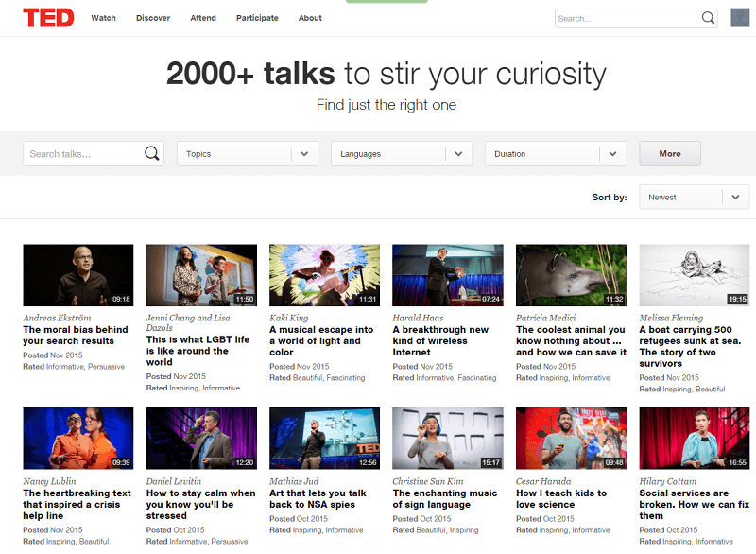Open "Art that lets you talk back" link
Image resolution: width=756 pixels, height=554 pixels.
point(318,498)
